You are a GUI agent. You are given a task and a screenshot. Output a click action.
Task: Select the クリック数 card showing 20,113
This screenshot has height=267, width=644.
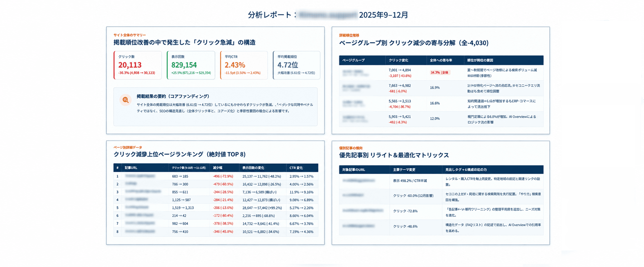pyautogui.click(x=138, y=65)
